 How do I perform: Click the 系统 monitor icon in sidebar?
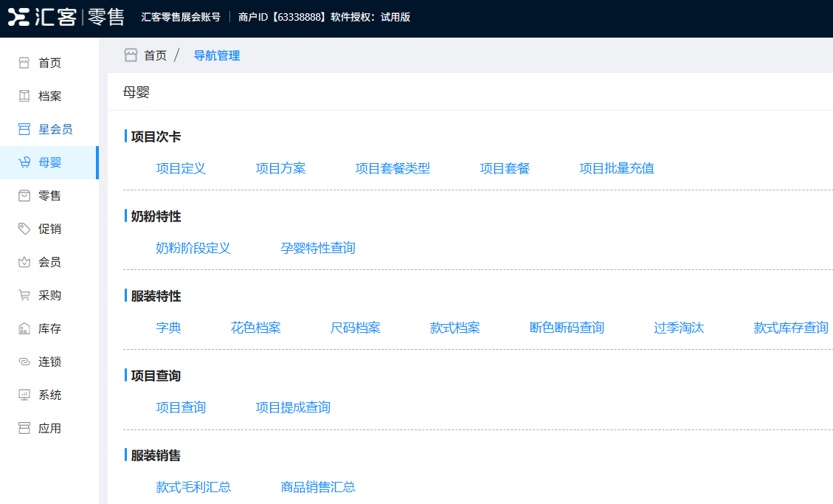pos(24,395)
